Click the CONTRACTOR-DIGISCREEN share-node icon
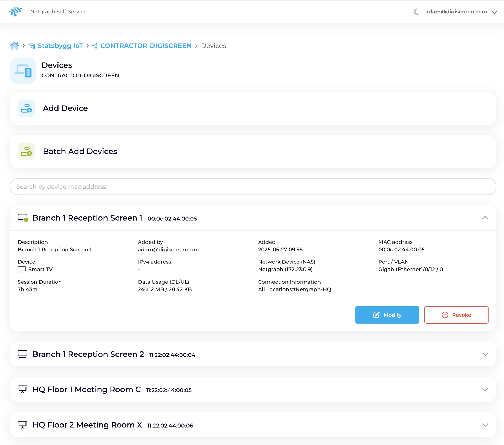The height and width of the screenshot is (445, 504). click(x=95, y=46)
